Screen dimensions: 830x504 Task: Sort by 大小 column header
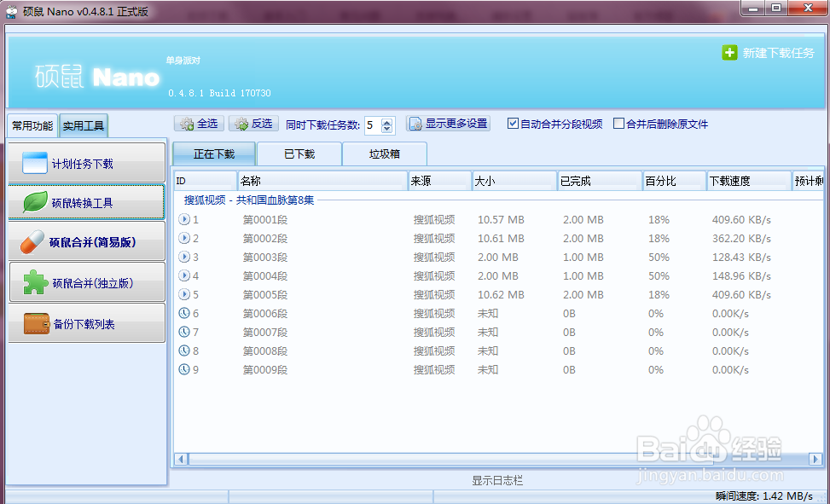click(514, 181)
